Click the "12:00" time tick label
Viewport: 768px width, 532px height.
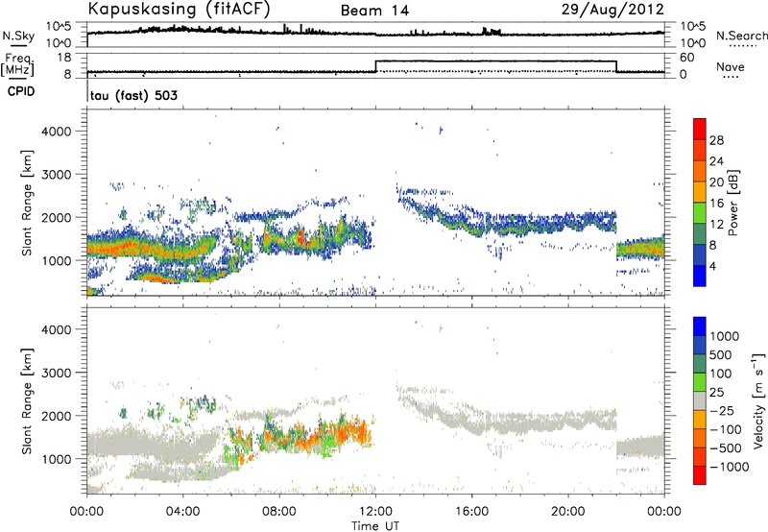click(x=375, y=512)
